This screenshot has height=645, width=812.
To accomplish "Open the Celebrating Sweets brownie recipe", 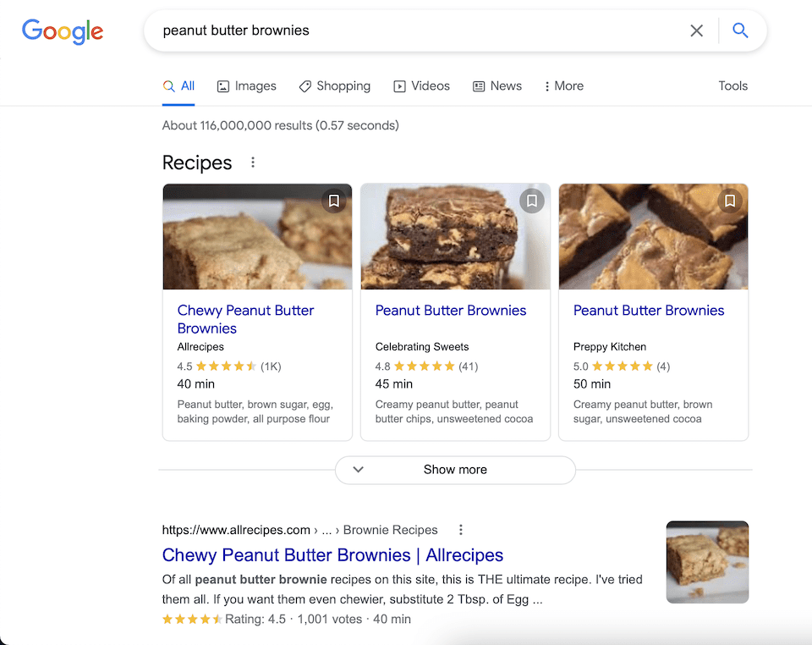I will coord(451,311).
